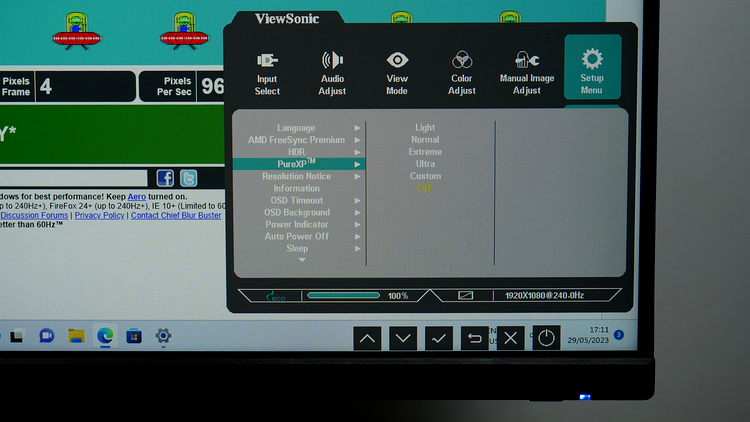Expand the Auto Power Off arrow

click(x=357, y=236)
